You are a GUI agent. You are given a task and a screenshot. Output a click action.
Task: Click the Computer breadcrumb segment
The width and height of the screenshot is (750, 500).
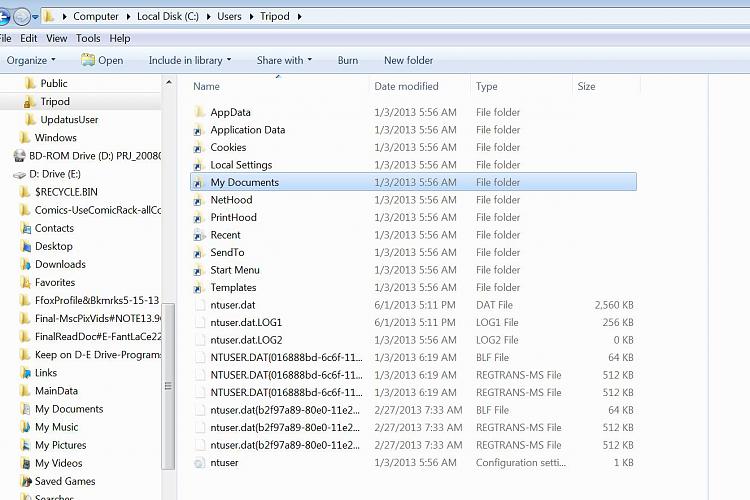tap(96, 17)
